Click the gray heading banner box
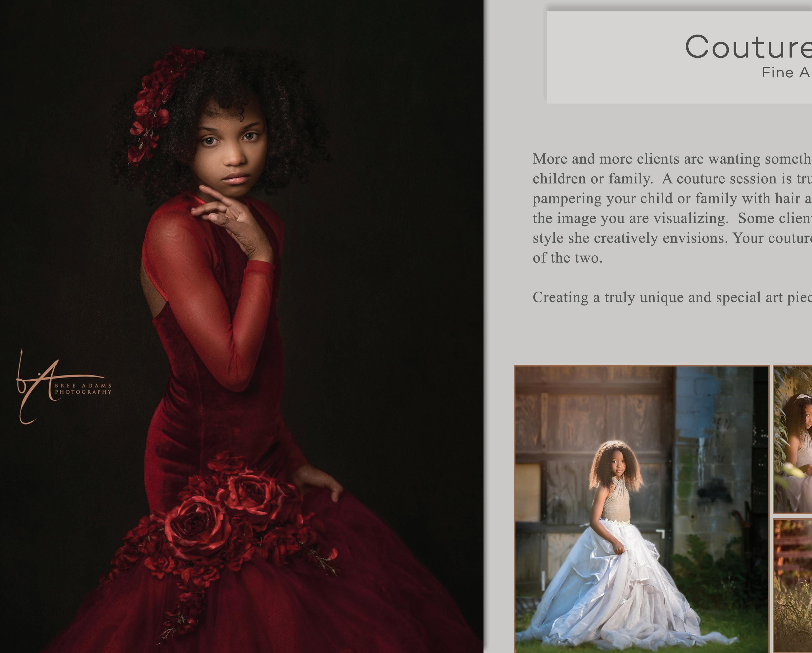Viewport: 812px width, 653px height. coord(679,57)
